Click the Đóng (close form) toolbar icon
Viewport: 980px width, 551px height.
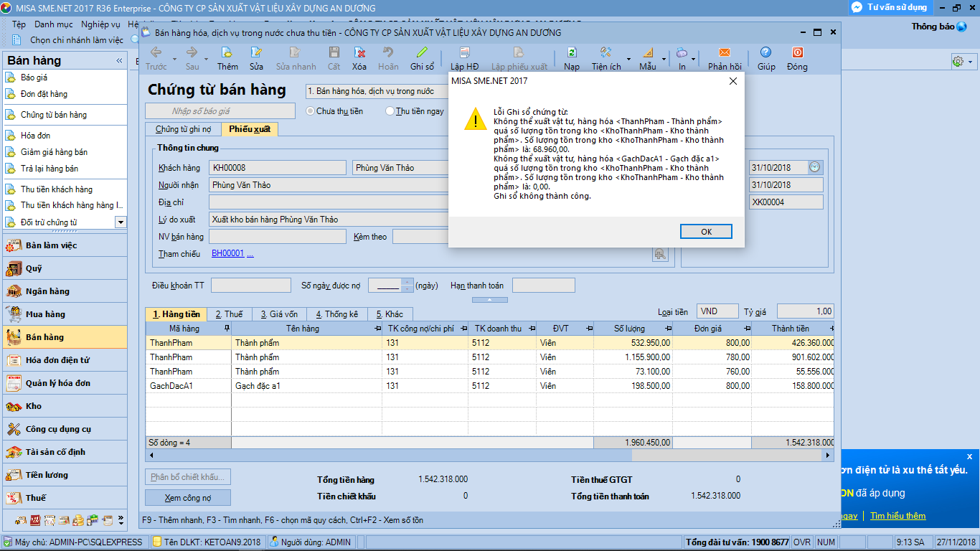pyautogui.click(x=797, y=53)
